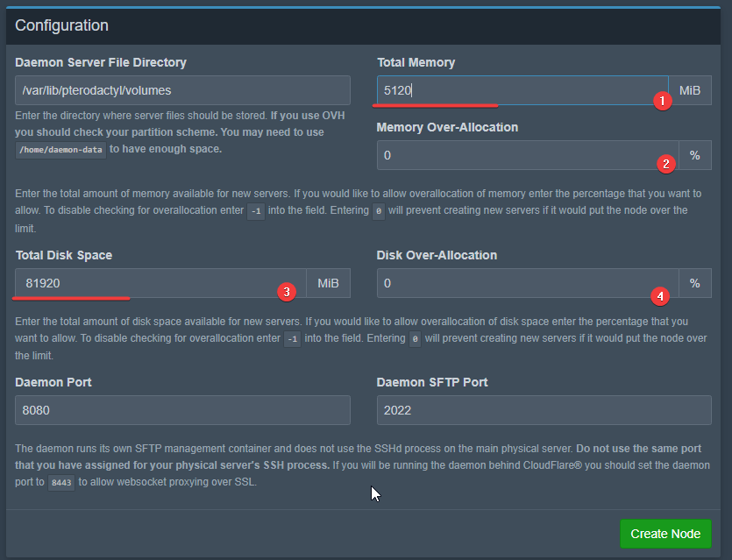Screen dimensions: 732x560
Task: Click the Daemon Port field showing 8080
Action: (182, 410)
